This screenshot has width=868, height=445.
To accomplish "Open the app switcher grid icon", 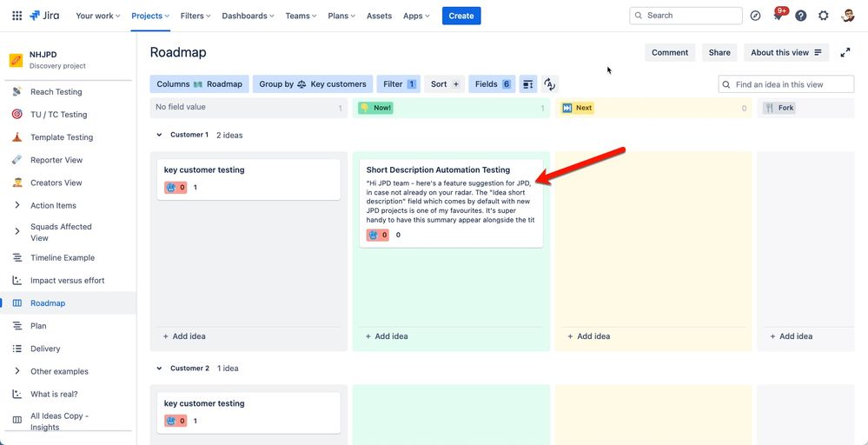I will (x=17, y=16).
